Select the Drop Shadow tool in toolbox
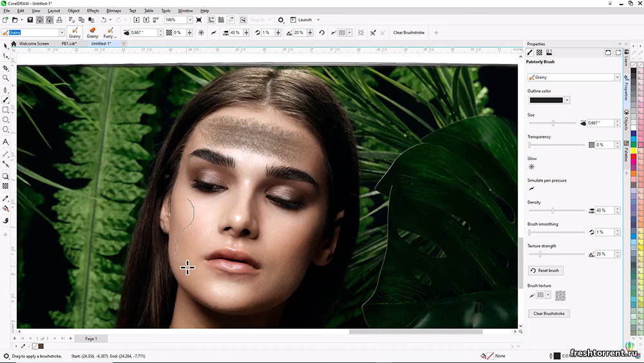Image resolution: width=644 pixels, height=363 pixels. click(5, 176)
